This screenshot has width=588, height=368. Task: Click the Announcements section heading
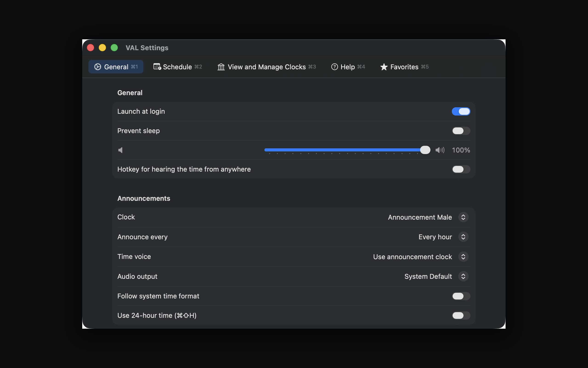144,198
